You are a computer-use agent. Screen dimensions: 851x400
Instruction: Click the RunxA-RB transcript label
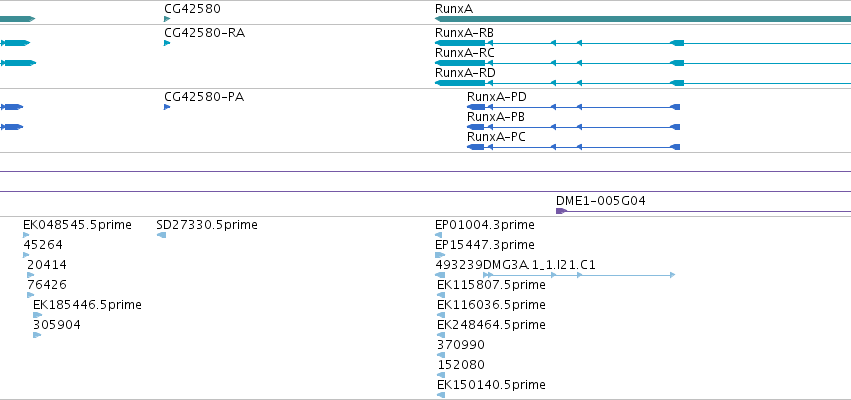coord(464,33)
